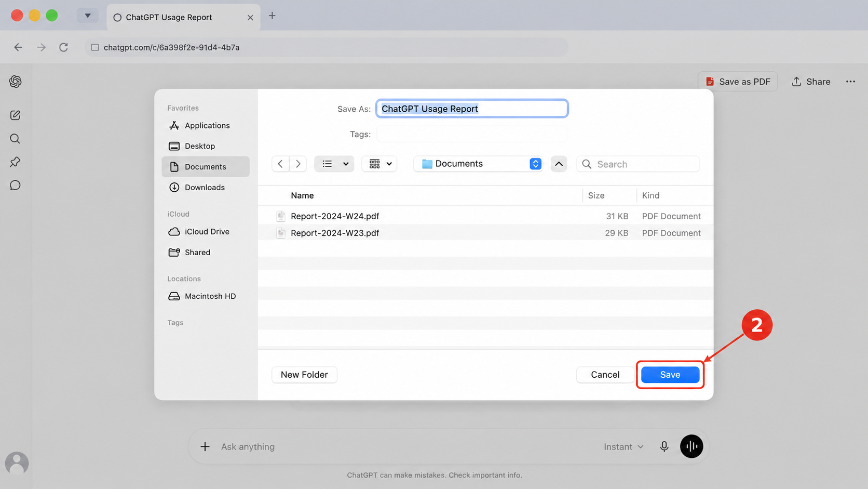Select Report-2024-W23.pdf file
The width and height of the screenshot is (868, 489).
[485, 233]
